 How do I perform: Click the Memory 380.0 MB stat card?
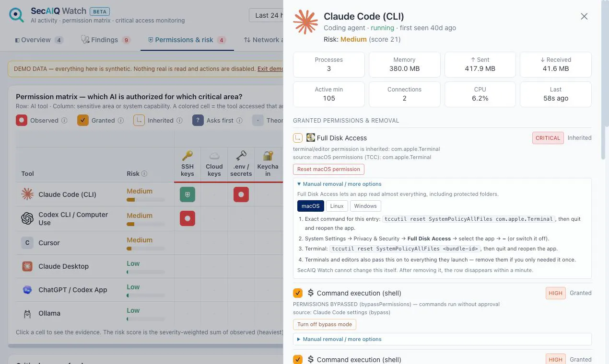[404, 64]
